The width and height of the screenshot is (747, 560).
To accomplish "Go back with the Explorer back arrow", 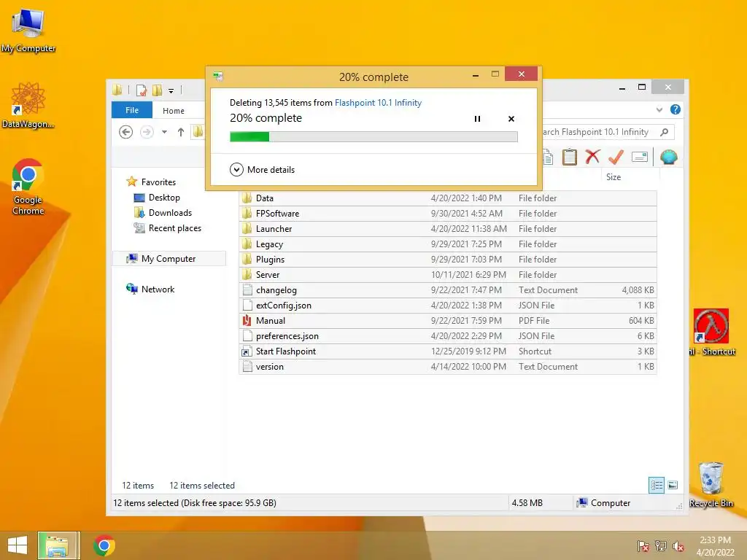I will coord(125,132).
